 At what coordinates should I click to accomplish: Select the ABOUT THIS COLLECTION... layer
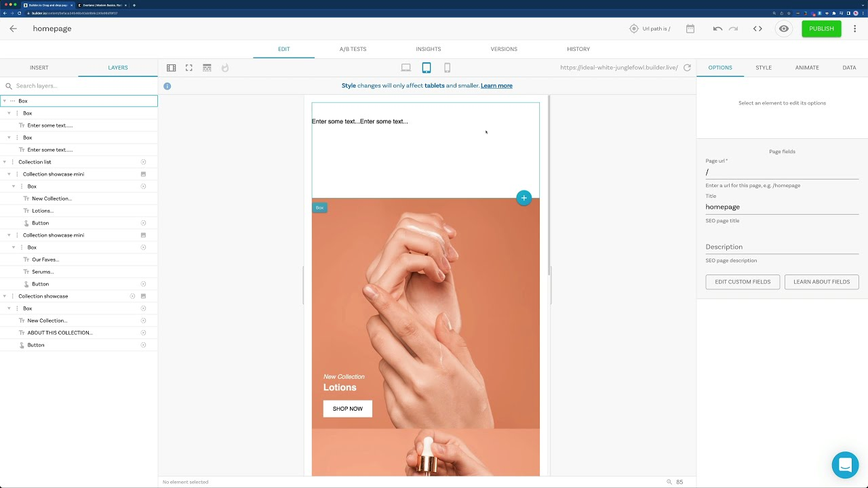[60, 333]
